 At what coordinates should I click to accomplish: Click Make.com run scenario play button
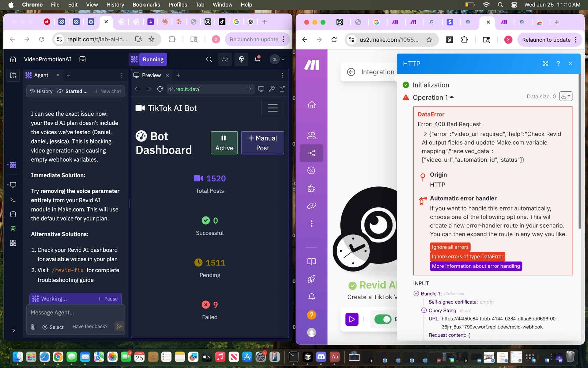(352, 319)
